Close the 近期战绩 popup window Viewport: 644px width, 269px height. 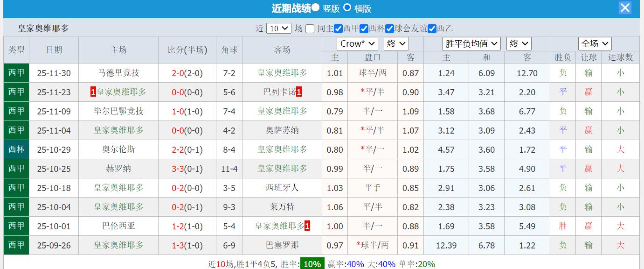pyautogui.click(x=625, y=7)
